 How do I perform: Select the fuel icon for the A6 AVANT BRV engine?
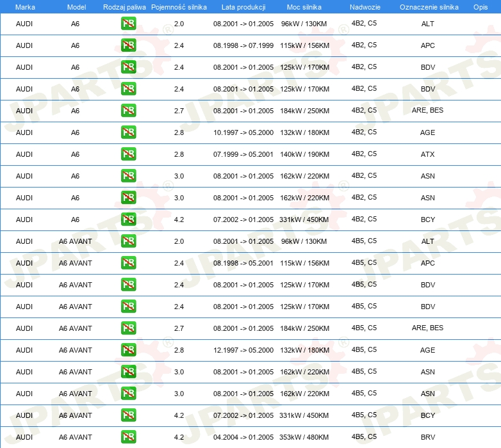(x=128, y=437)
